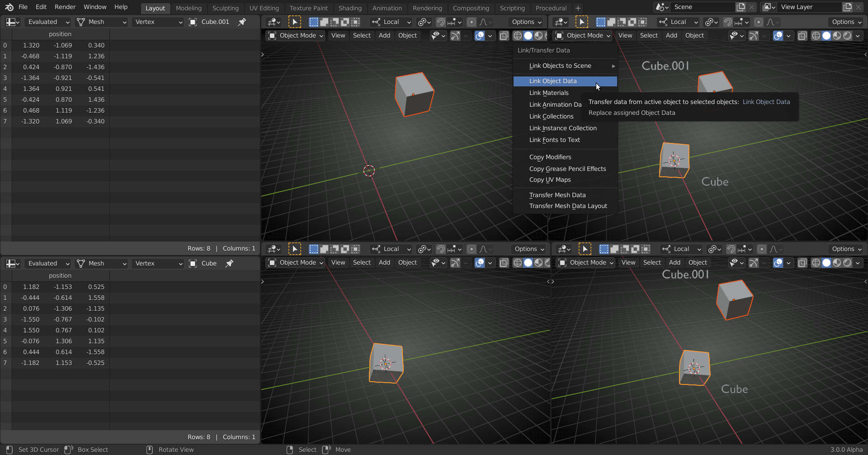Pick the select tool icon in bottom-right viewport header
The height and width of the screenshot is (455, 868).
[585, 249]
